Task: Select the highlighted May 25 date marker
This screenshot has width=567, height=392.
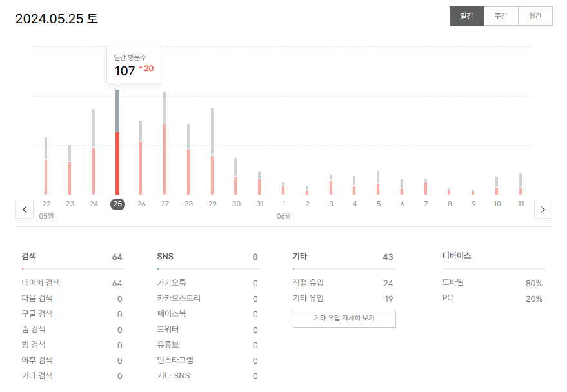Action: pyautogui.click(x=117, y=203)
